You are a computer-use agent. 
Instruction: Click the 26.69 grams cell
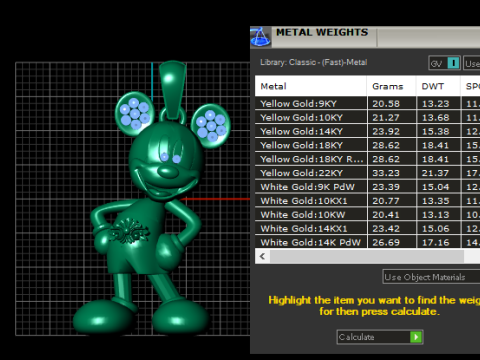(x=392, y=242)
